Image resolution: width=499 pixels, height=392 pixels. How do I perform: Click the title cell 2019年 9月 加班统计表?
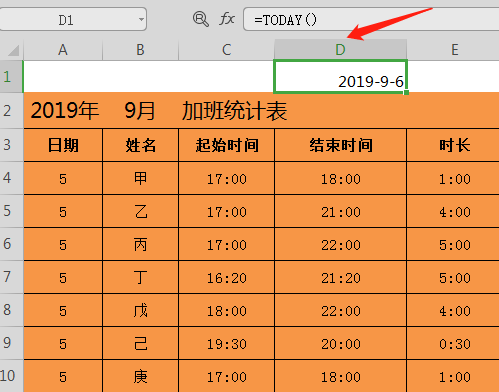point(261,111)
